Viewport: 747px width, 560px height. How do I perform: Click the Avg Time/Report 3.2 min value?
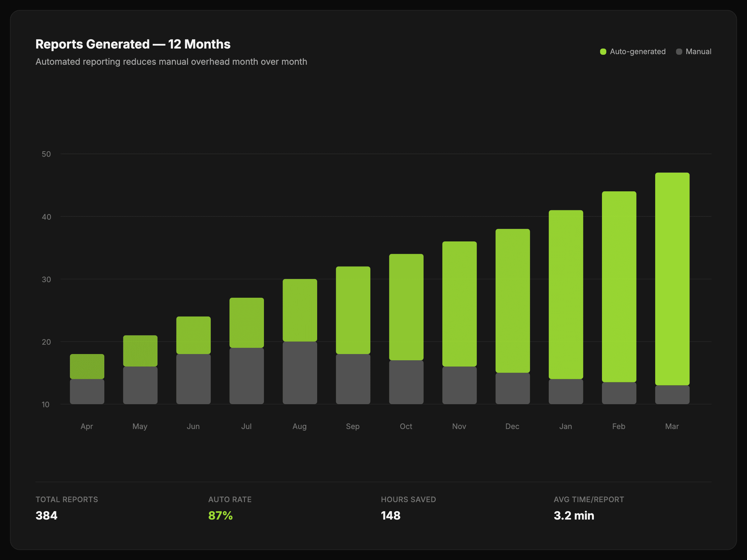(574, 516)
